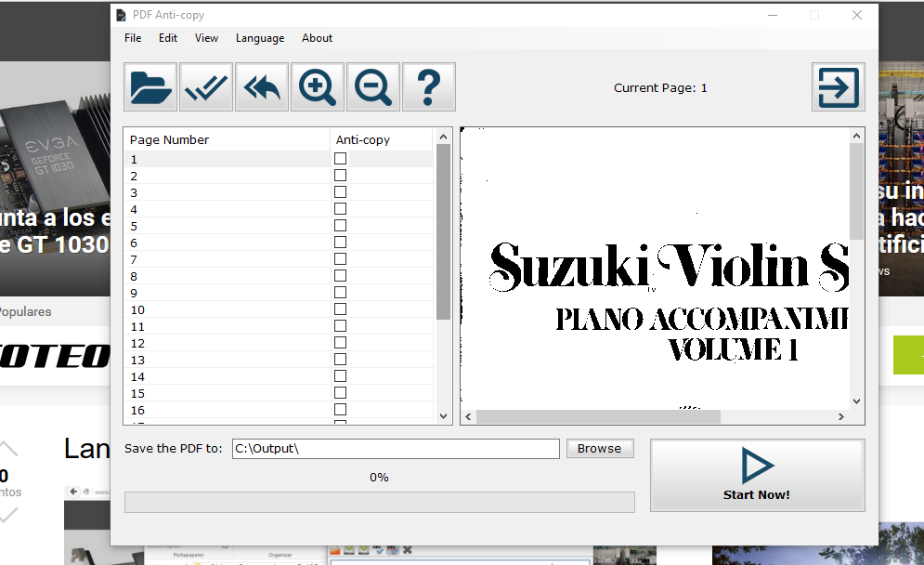Click page list scrollbar up arrow
The height and width of the screenshot is (565, 924).
pos(443,137)
